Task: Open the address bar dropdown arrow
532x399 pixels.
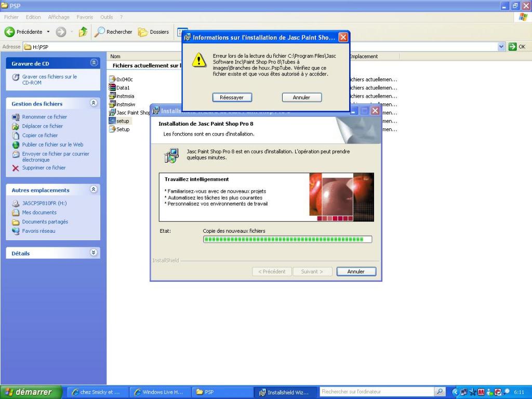Action: (x=501, y=47)
